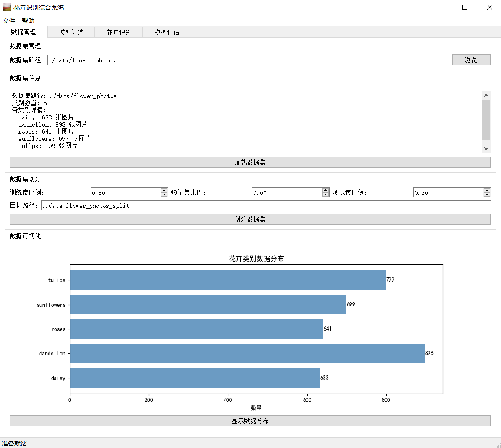Click the application icon in the title bar
Image resolution: width=501 pixels, height=448 pixels.
tap(7, 7)
